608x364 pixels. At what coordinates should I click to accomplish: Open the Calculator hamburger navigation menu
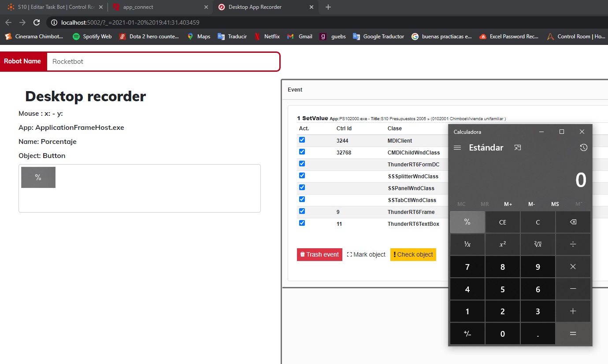tap(457, 148)
